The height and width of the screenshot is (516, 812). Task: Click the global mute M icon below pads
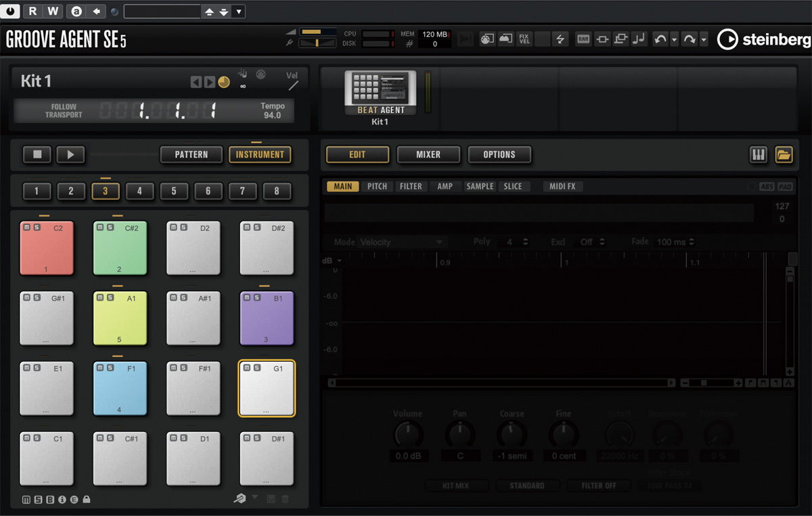(x=26, y=500)
